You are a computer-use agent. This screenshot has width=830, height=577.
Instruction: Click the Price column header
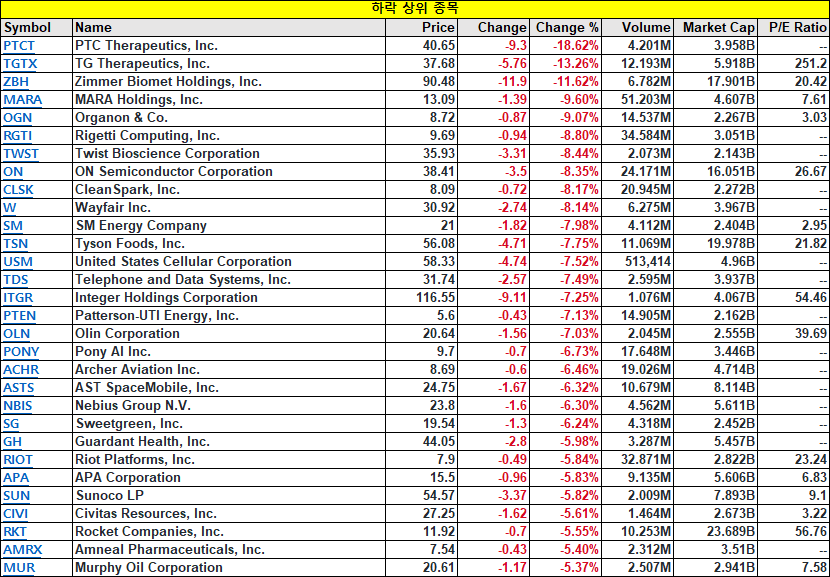(421, 28)
